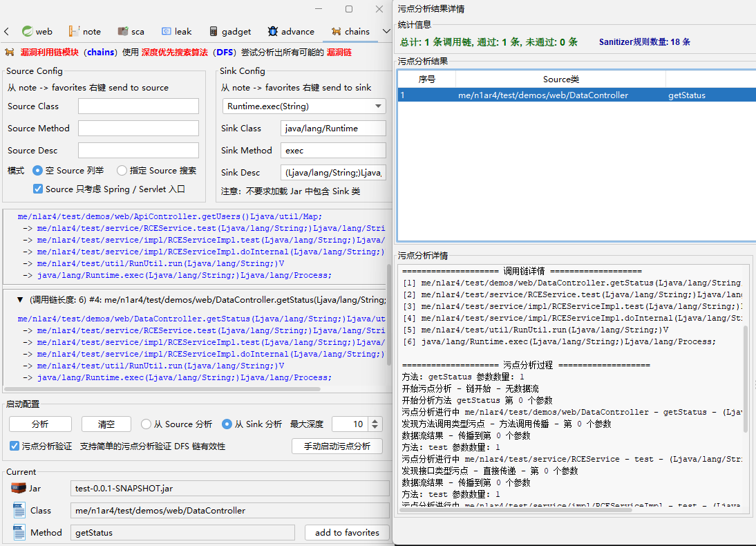The image size is (756, 546).
Task: Click the Sink Class field
Action: 333,129
